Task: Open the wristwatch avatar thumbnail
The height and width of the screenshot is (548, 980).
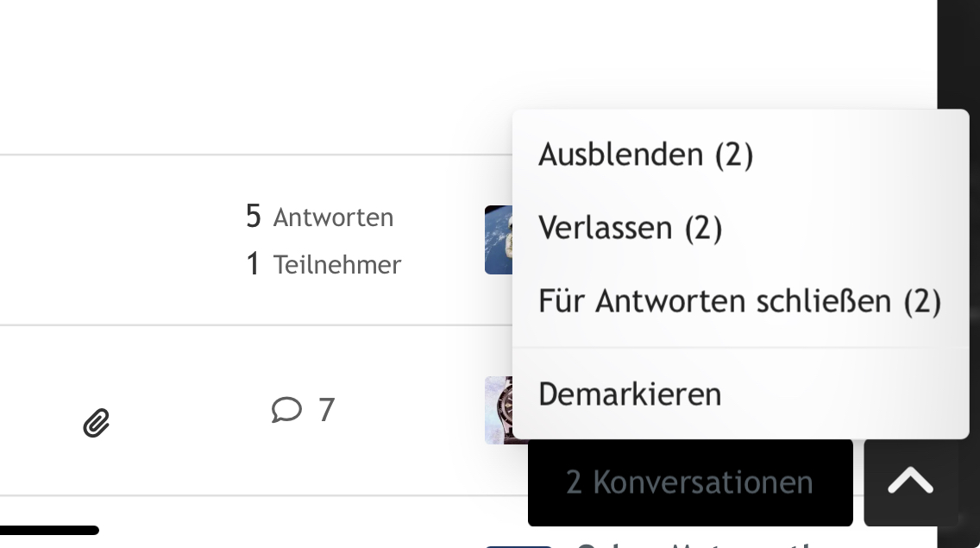Action: pos(499,410)
